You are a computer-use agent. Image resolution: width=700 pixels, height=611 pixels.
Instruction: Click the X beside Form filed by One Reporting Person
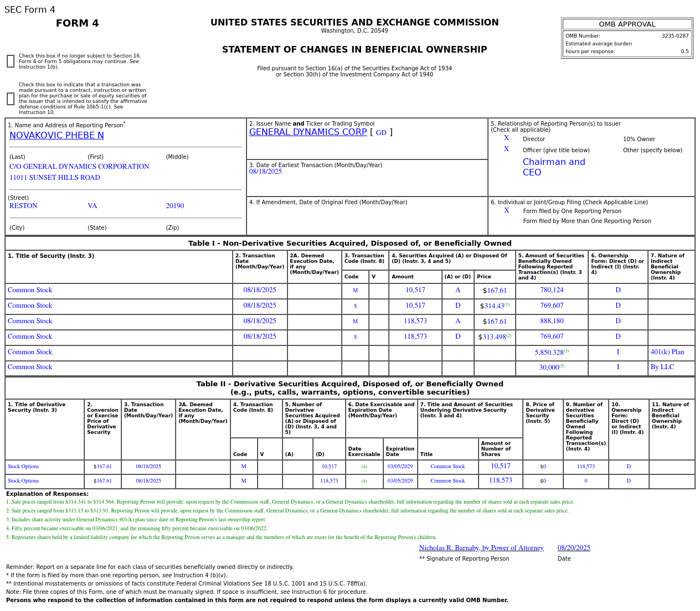pos(506,211)
